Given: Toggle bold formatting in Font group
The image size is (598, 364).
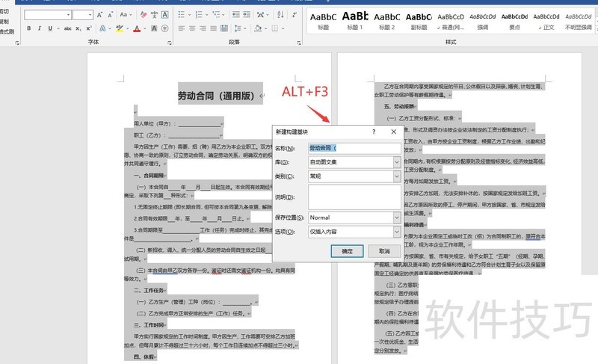Looking at the screenshot, I should pos(28,28).
